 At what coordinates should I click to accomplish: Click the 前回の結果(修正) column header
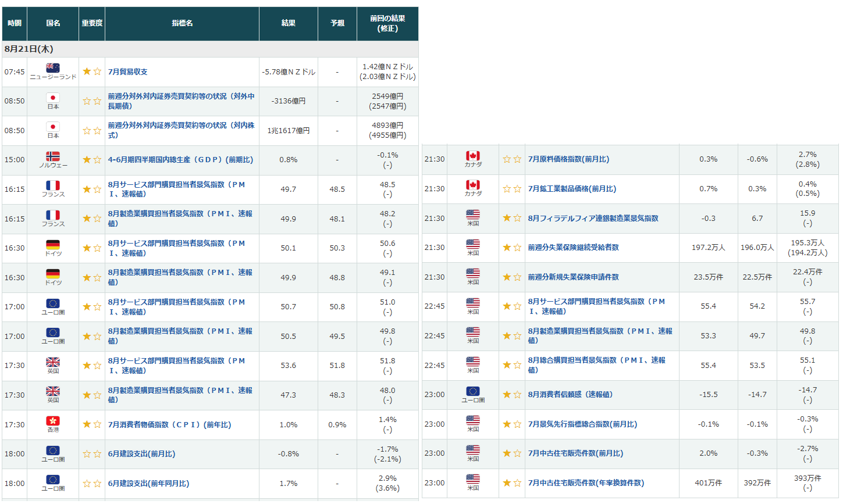click(x=387, y=23)
